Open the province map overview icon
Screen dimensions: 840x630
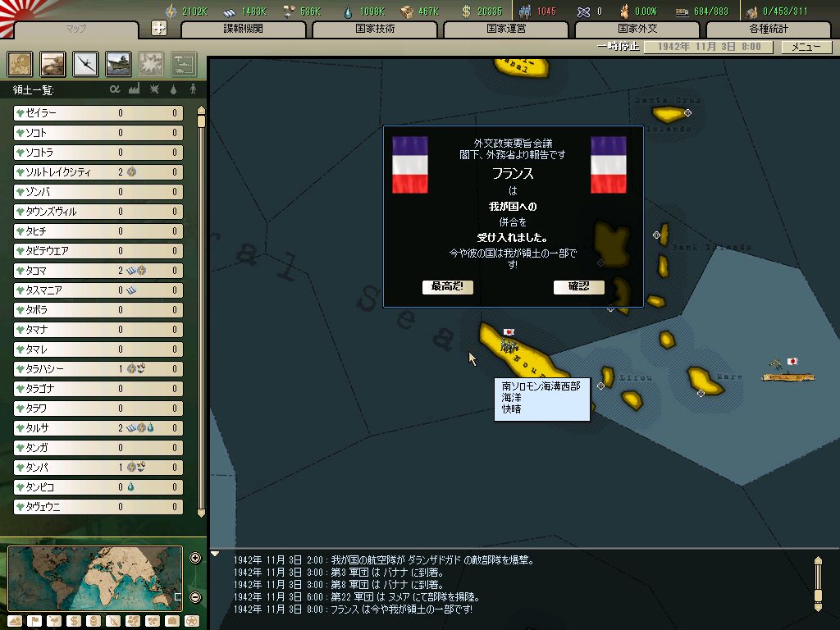(x=20, y=64)
